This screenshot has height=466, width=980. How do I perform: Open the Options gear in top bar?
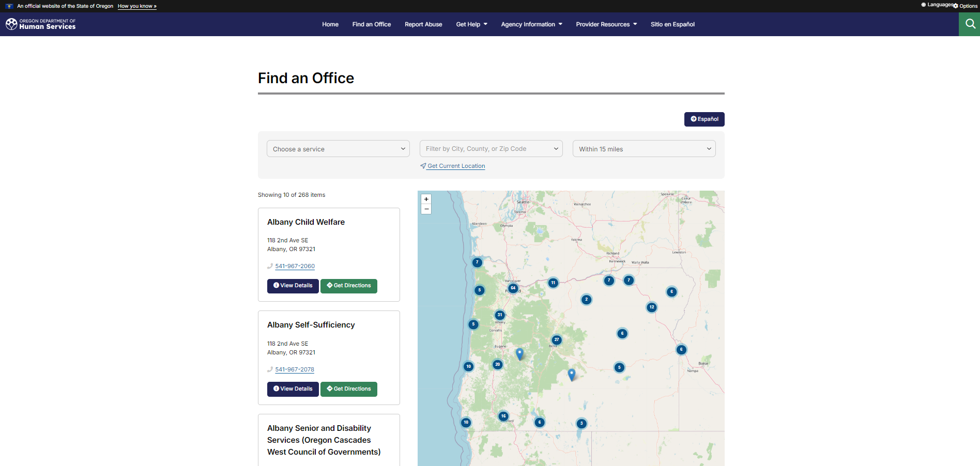pos(966,6)
